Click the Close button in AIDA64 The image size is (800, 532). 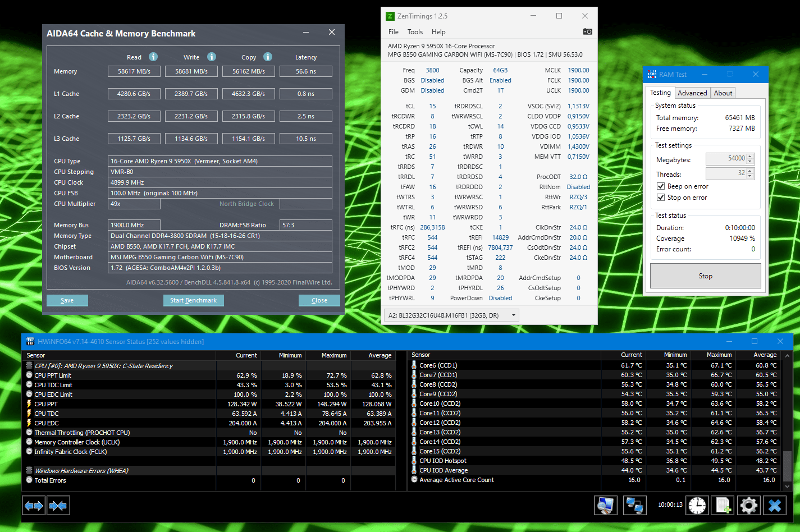click(319, 300)
